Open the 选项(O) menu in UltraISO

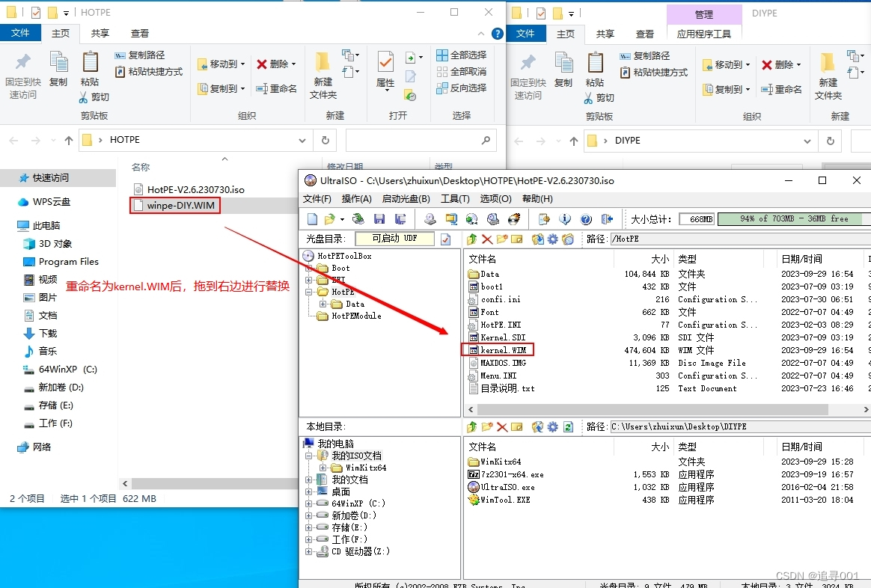pos(495,199)
